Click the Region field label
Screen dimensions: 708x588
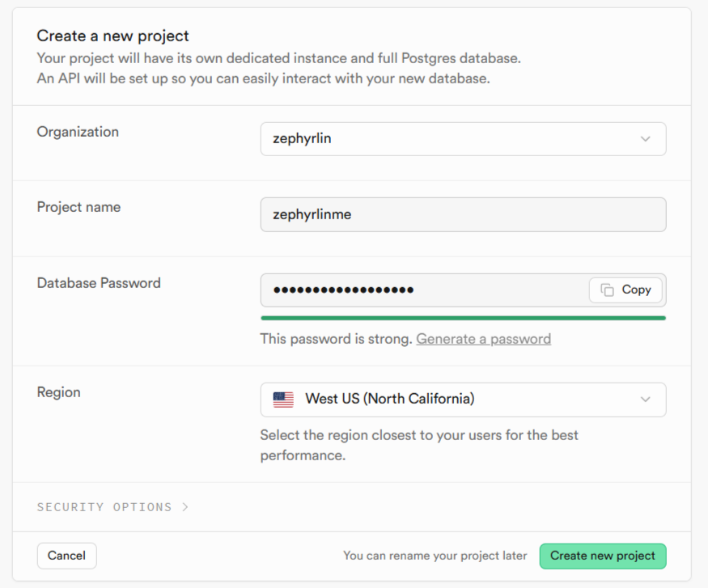pyautogui.click(x=59, y=392)
